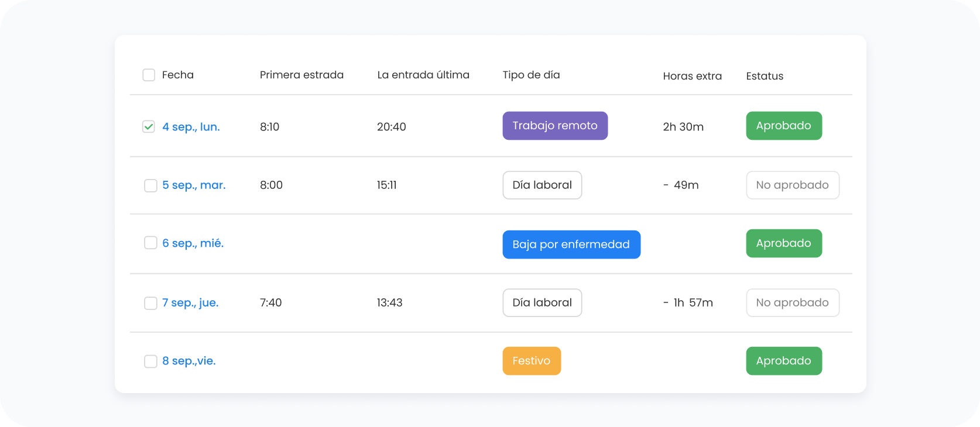Click No aprobado for 5 sep., mar.
Screen dimensions: 980x427
click(x=792, y=185)
